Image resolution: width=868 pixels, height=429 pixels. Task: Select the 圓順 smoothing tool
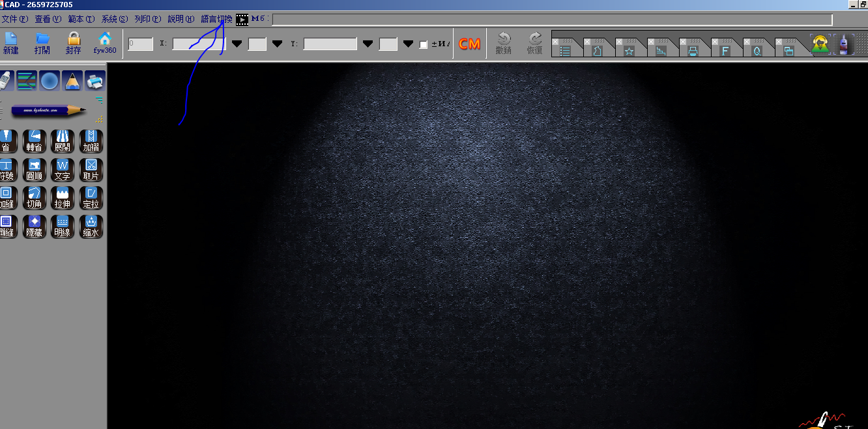click(x=35, y=170)
